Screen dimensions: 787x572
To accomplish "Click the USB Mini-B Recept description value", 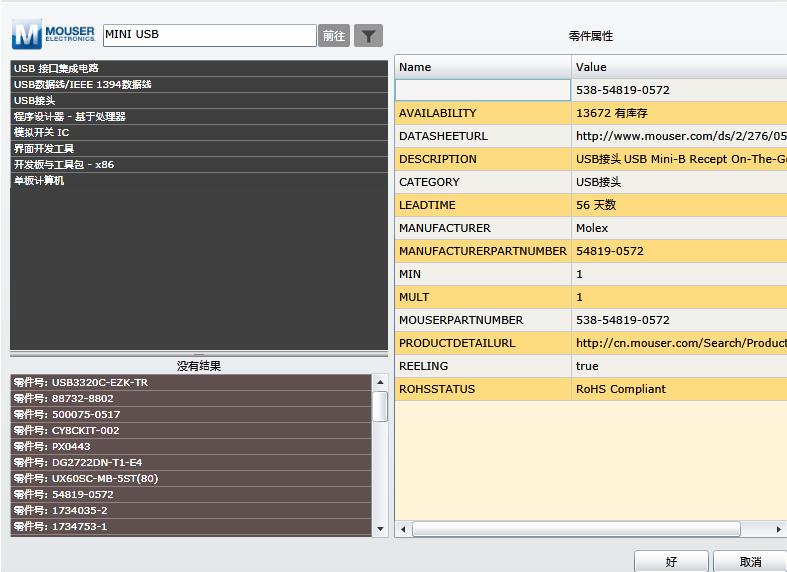I will (681, 160).
